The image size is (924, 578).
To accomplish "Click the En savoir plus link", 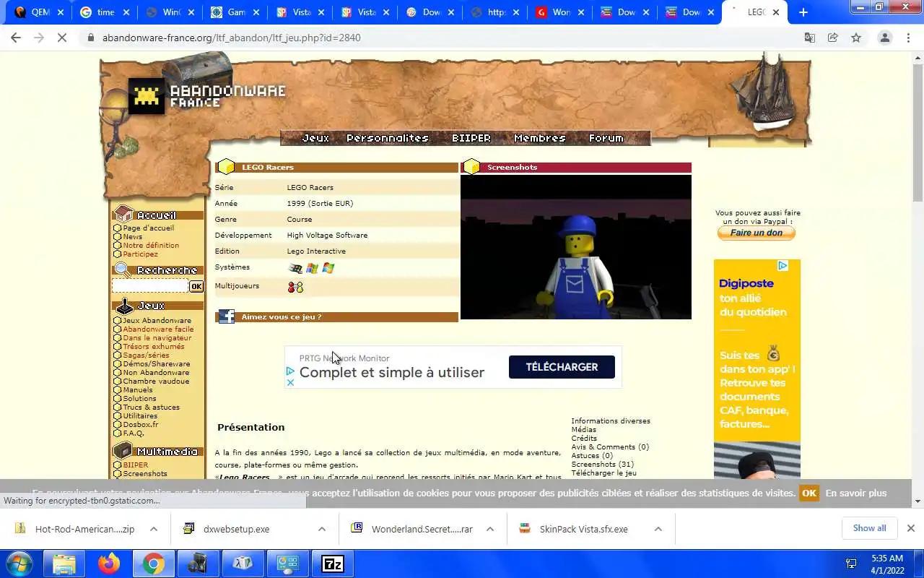I will tap(856, 493).
